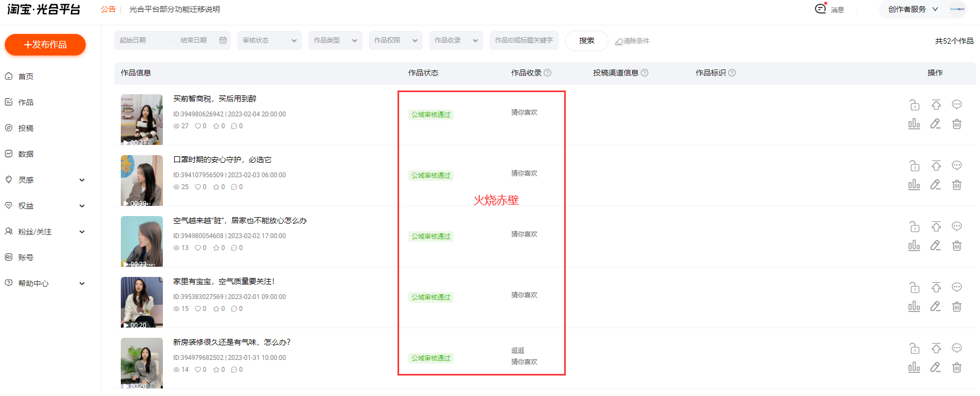Viewport: 980px width, 396px height.
Task: Open comments for 新房装修很久 work
Action: point(957,348)
